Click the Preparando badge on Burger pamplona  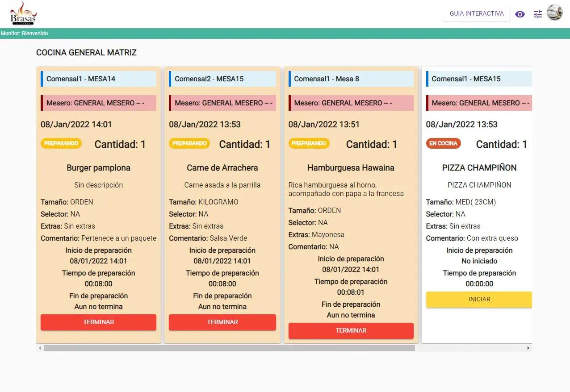point(62,144)
